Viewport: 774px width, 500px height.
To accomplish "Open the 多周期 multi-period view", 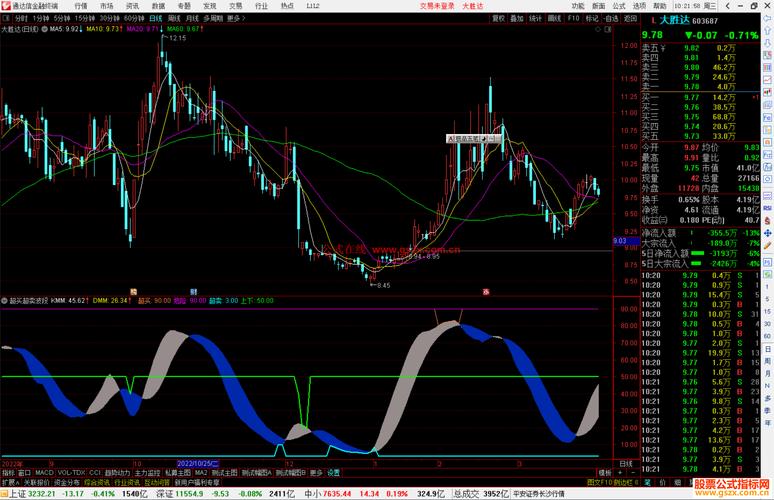I will [x=213, y=18].
